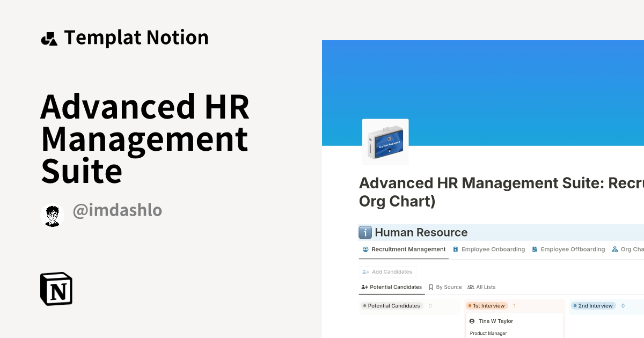Open Tina W Taylor's candidate card

514,325
